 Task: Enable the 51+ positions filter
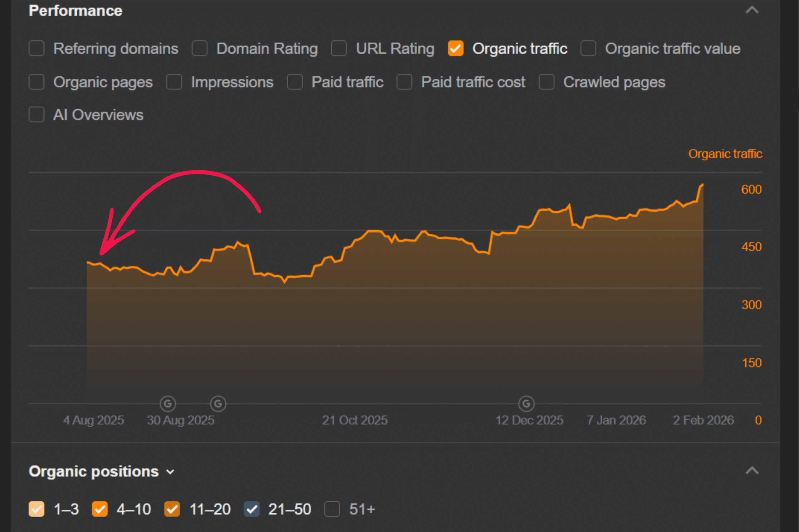[332, 509]
